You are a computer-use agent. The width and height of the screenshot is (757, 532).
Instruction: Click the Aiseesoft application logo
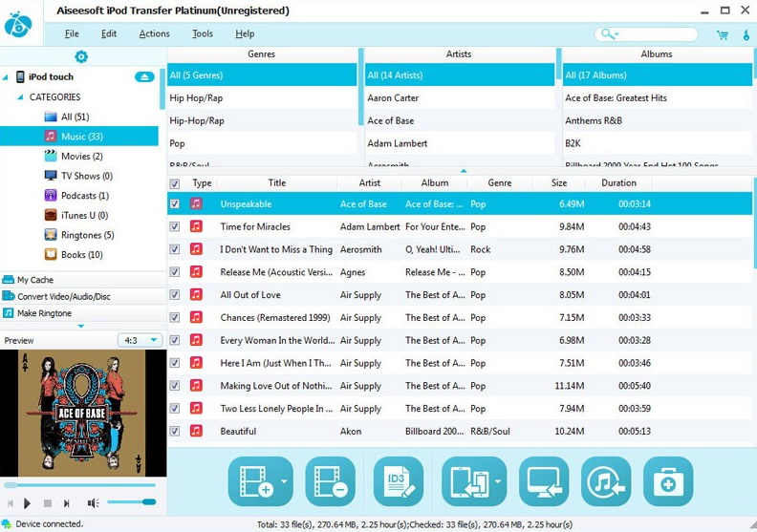click(18, 24)
